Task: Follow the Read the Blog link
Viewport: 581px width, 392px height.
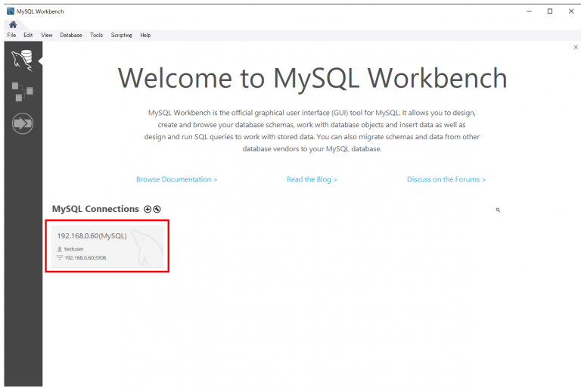Action: [x=312, y=179]
